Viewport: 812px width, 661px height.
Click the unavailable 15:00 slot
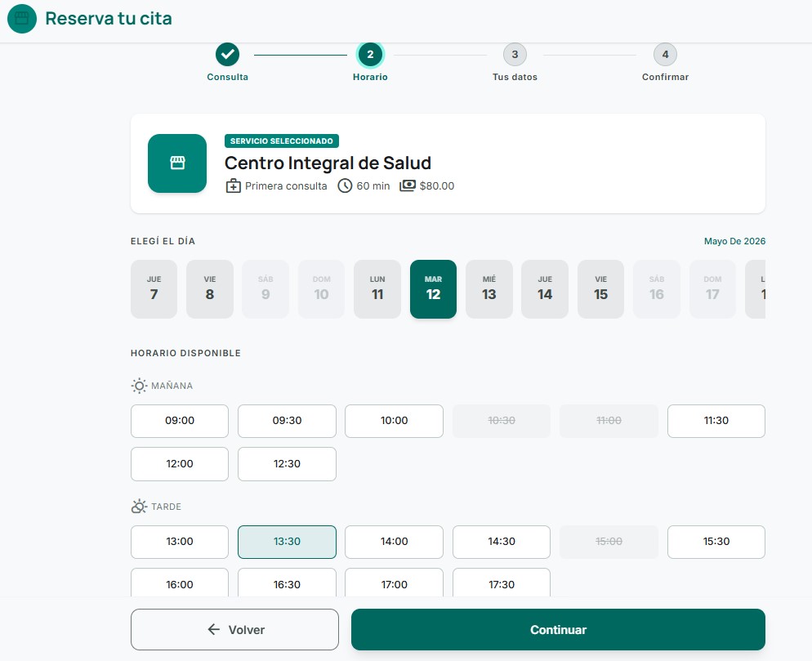point(609,542)
